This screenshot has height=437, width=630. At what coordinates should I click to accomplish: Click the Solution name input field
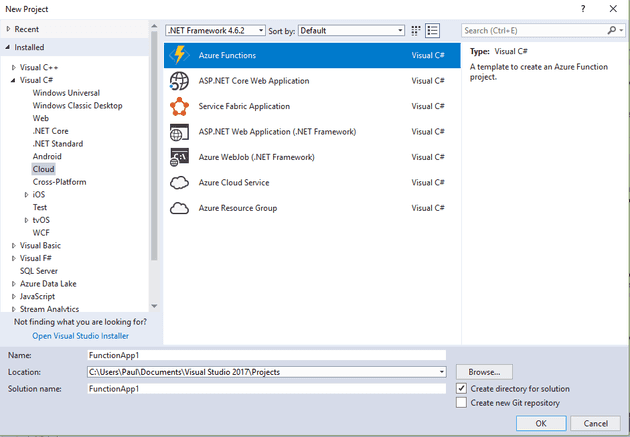pos(267,388)
